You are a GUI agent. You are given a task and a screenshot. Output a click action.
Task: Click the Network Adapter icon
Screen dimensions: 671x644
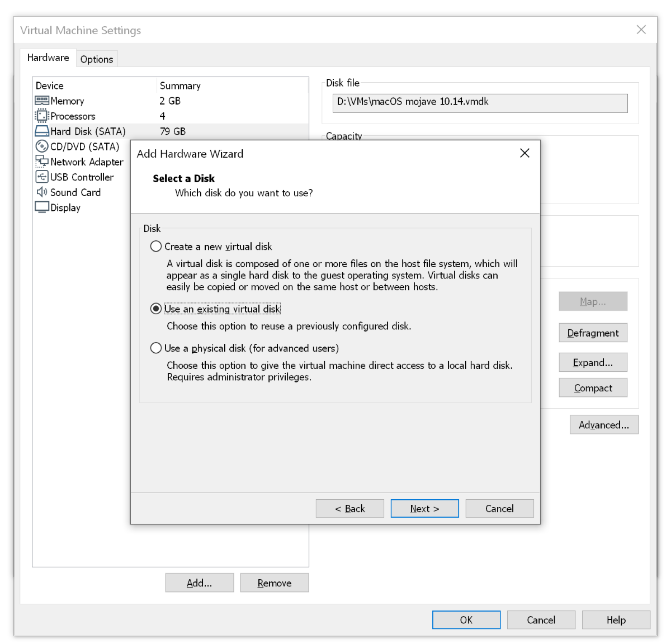(42, 162)
